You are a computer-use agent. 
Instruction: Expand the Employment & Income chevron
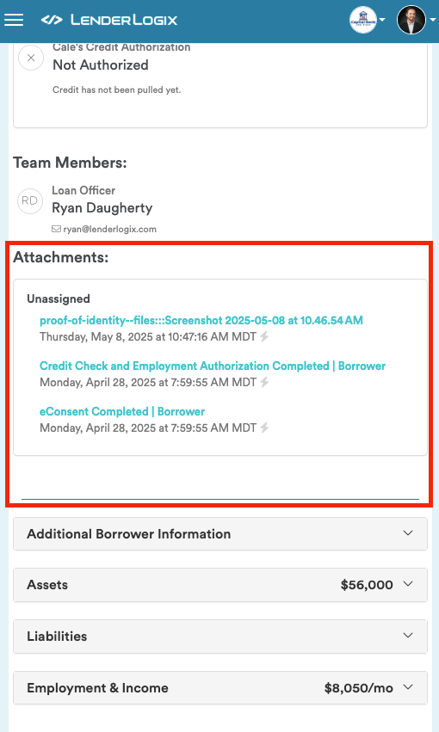click(x=408, y=687)
